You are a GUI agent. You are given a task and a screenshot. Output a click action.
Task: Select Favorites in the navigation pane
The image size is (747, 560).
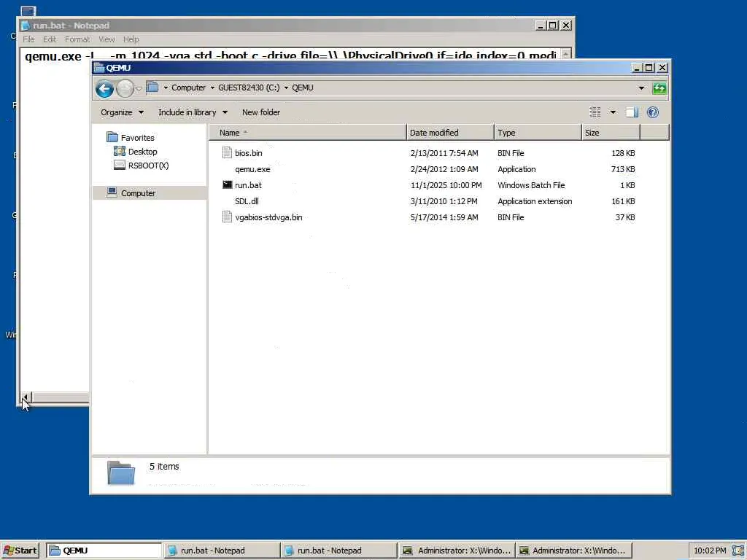tap(137, 138)
